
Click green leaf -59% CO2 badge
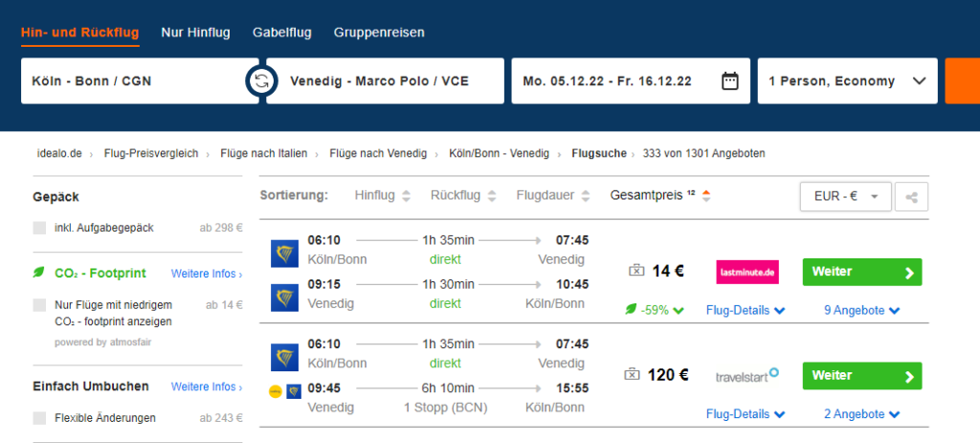click(656, 310)
